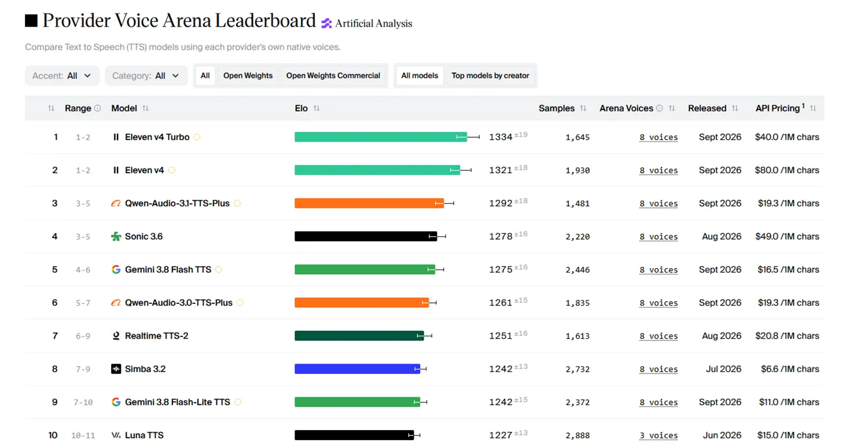Click Qwen logo beside Qwen-Audio-3.0-TTS-Plus
This screenshot has height=447, width=868.
pos(116,303)
